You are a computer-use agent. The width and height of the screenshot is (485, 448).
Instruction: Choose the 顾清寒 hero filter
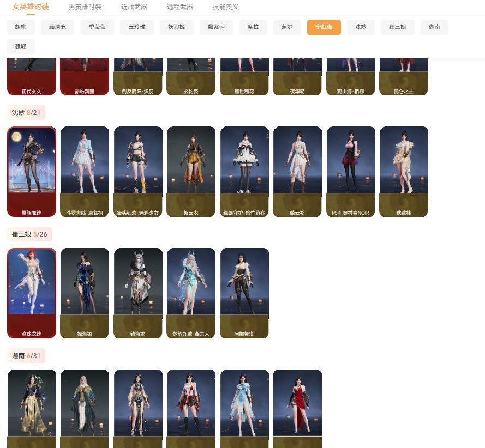(57, 27)
